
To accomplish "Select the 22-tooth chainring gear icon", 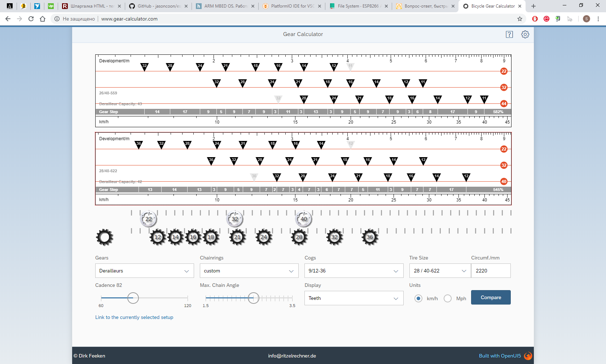I will click(149, 219).
